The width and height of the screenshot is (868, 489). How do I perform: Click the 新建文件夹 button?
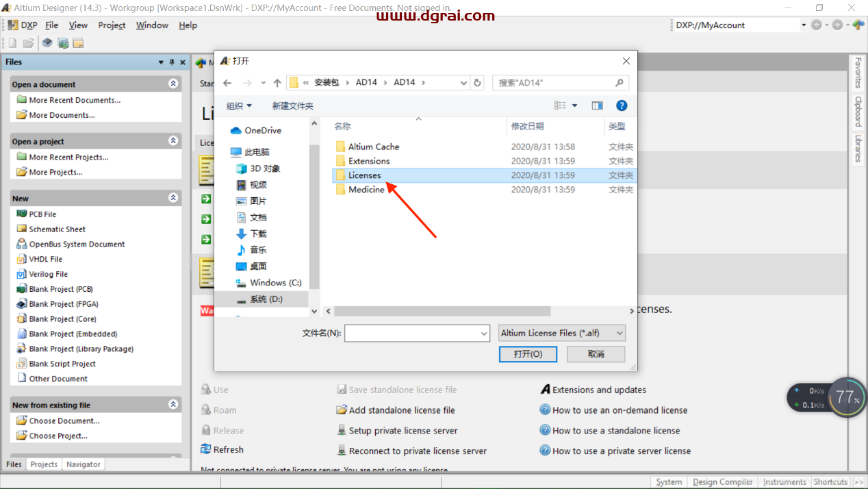[x=293, y=105]
